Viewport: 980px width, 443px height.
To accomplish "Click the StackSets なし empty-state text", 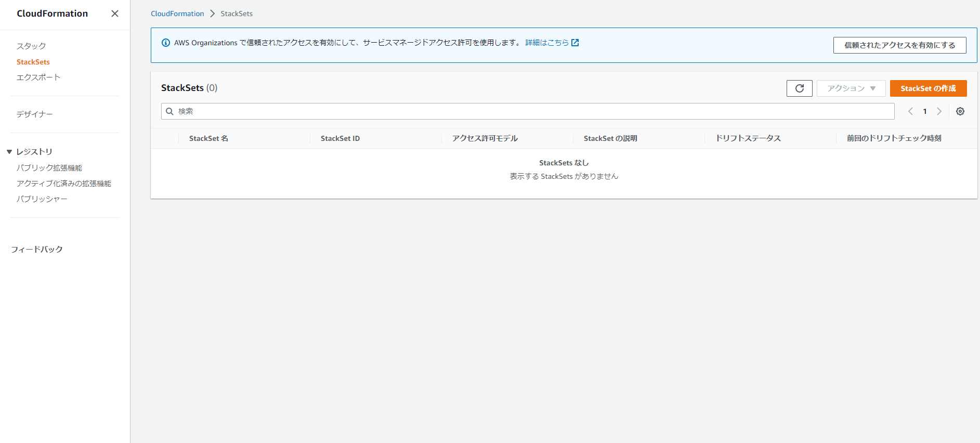I will (x=564, y=163).
